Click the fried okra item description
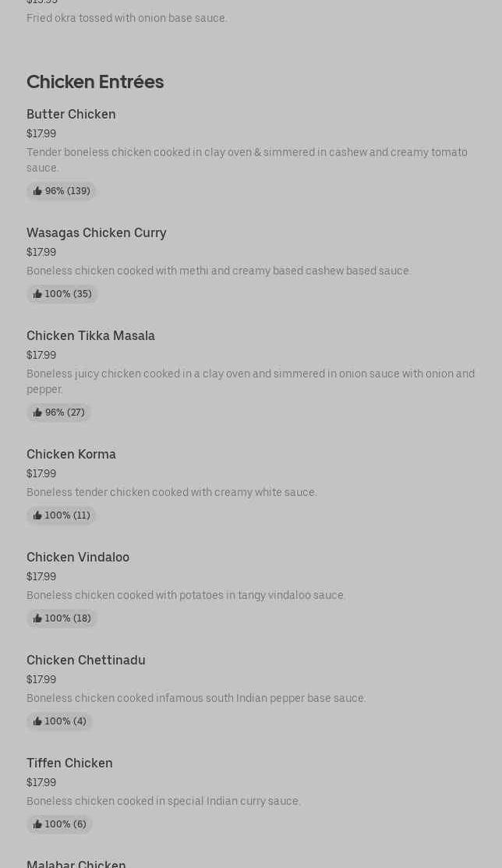The width and height of the screenshot is (502, 868). click(x=127, y=18)
